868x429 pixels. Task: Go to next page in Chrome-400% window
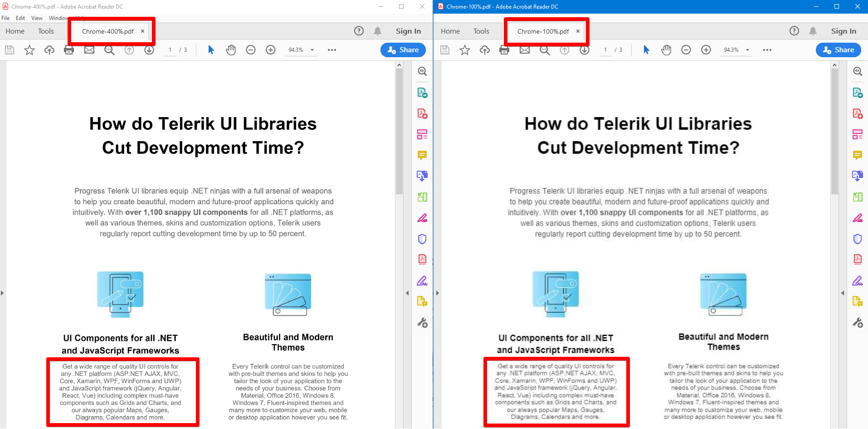(149, 50)
